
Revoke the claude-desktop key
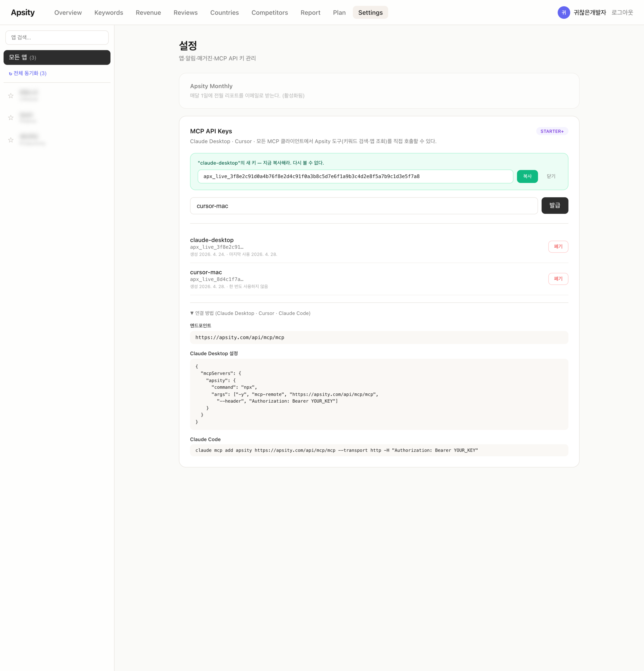[x=558, y=246]
